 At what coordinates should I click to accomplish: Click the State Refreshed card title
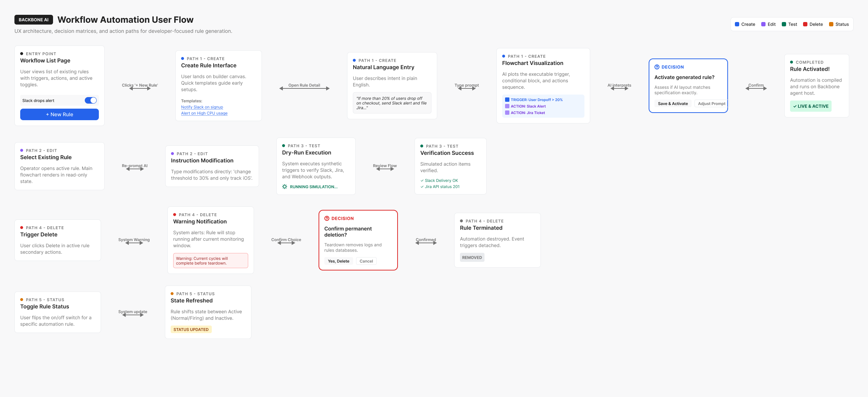coord(192,301)
